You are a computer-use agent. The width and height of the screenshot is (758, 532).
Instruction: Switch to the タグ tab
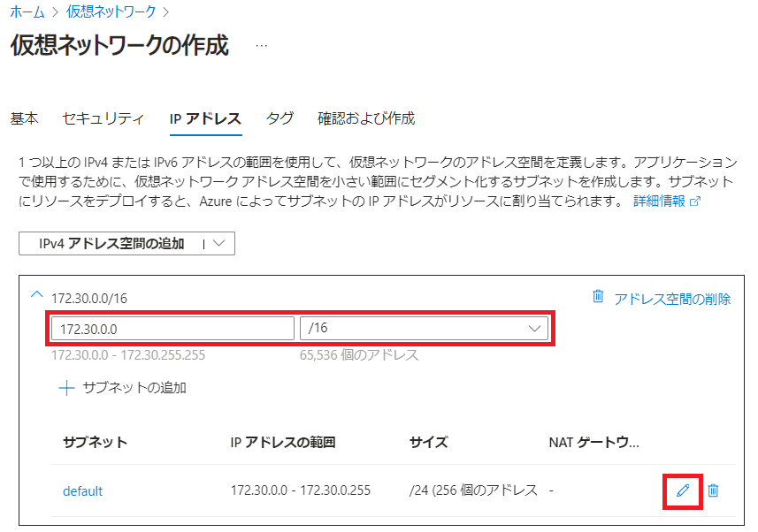[279, 118]
